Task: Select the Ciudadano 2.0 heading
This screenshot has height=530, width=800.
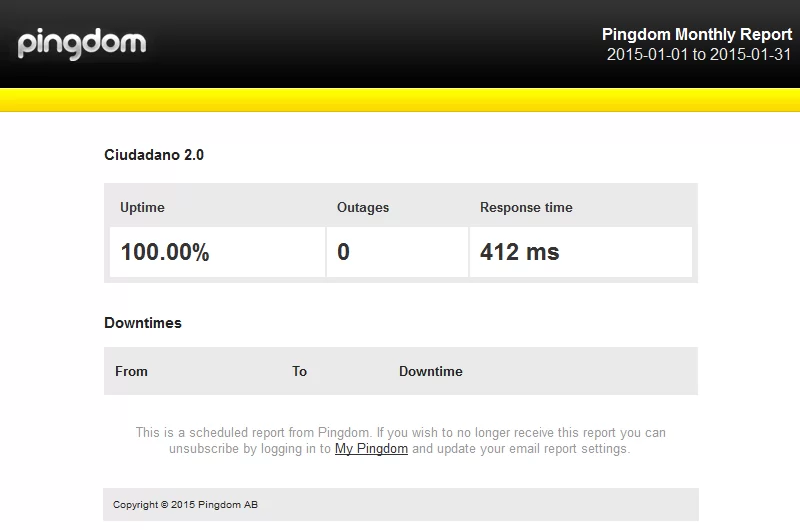Action: [x=154, y=155]
